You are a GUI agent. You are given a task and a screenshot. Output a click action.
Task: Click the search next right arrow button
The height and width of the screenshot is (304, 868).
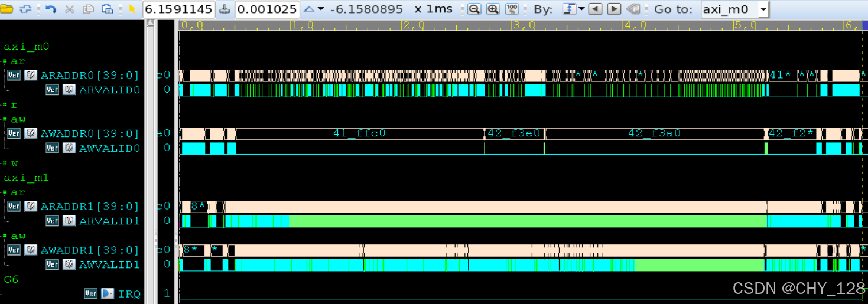[614, 9]
